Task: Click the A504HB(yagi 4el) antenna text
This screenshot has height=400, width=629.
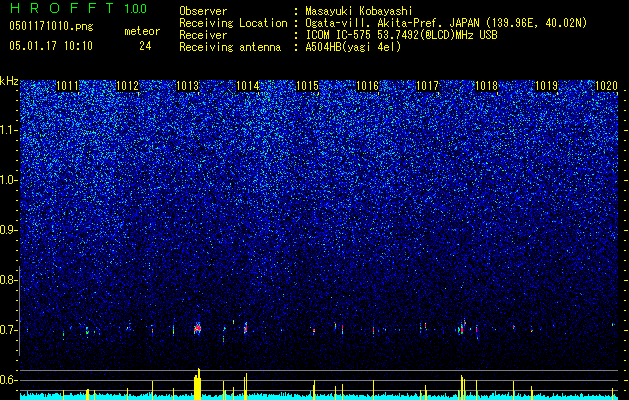Action: point(353,47)
